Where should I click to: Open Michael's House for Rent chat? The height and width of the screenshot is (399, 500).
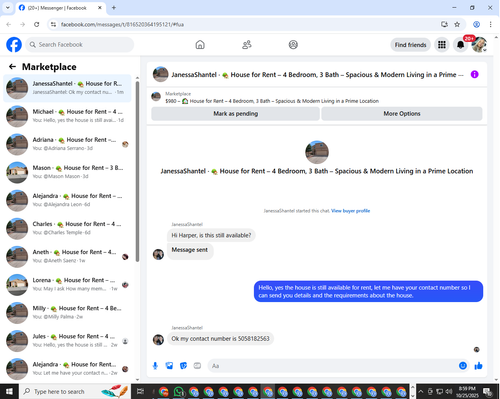[x=67, y=116]
